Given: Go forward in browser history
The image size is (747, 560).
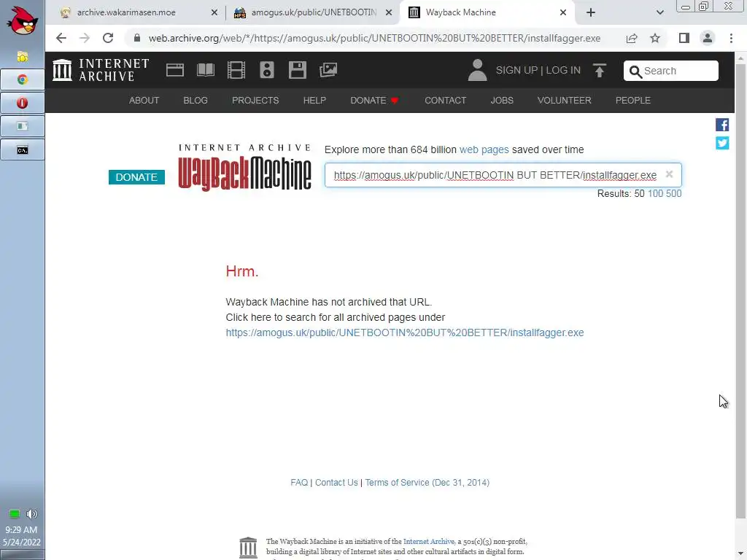Looking at the screenshot, I should pyautogui.click(x=85, y=38).
